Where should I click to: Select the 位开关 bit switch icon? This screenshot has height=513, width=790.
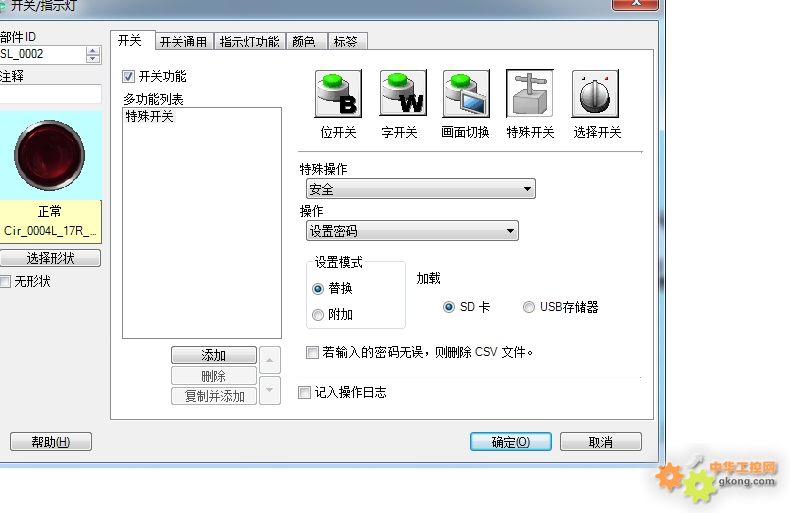pyautogui.click(x=338, y=94)
